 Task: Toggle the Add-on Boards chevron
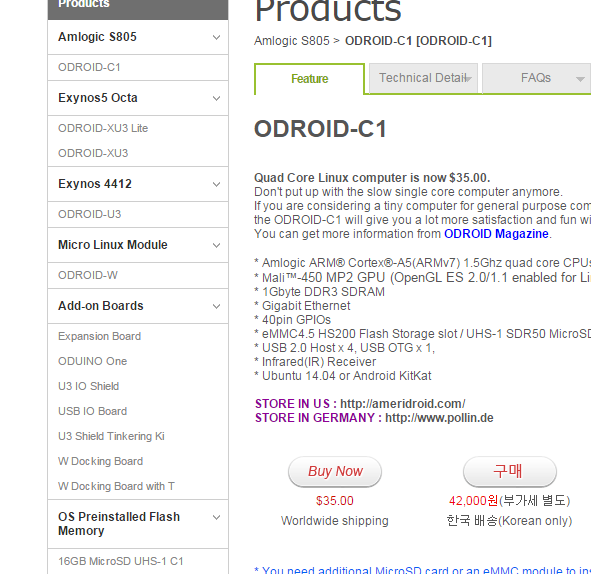(x=216, y=306)
